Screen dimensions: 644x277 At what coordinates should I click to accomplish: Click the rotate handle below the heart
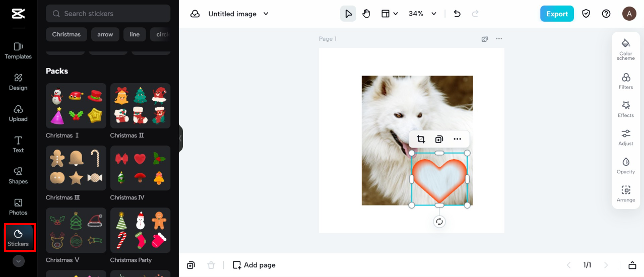[439, 222]
